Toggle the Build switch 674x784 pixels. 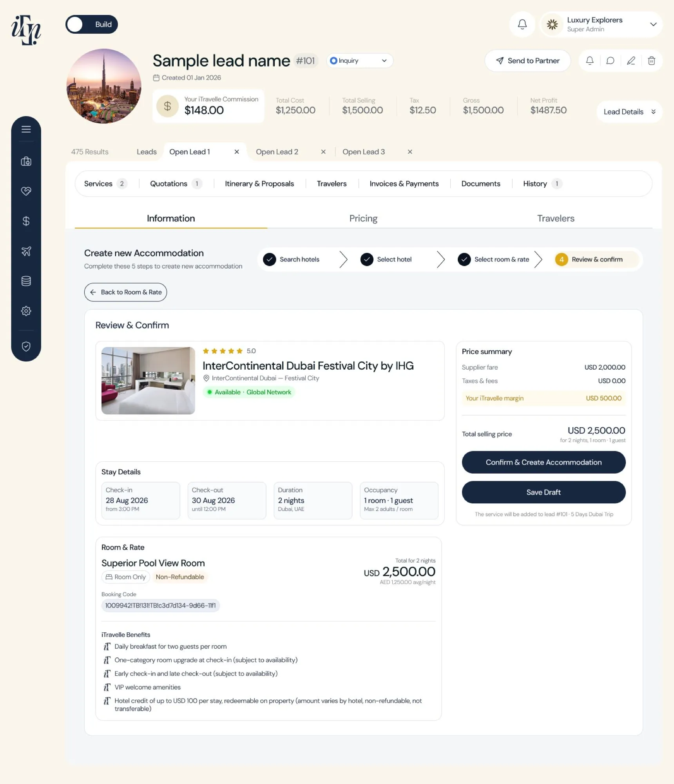pos(92,24)
